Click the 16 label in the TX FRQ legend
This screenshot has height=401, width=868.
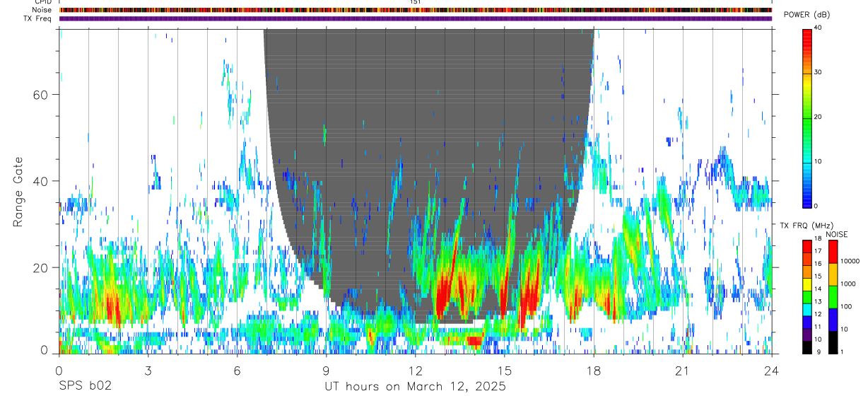click(x=818, y=264)
